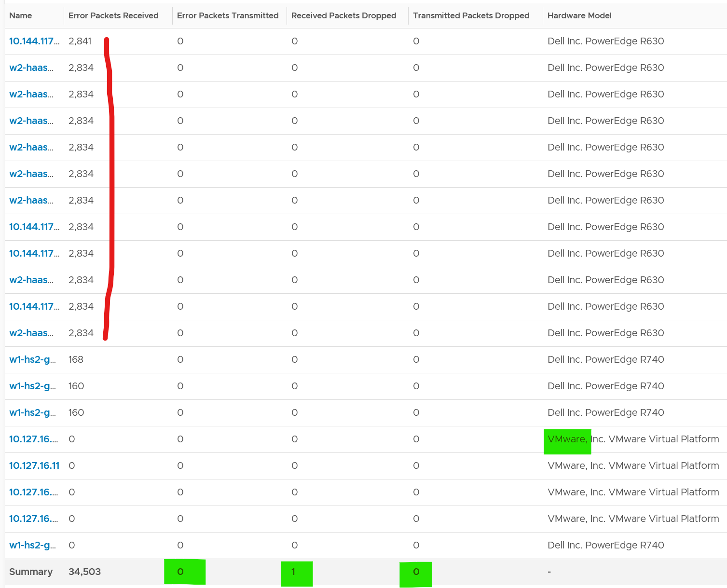This screenshot has width=727, height=588.
Task: Click the Summary row label
Action: coord(31,572)
